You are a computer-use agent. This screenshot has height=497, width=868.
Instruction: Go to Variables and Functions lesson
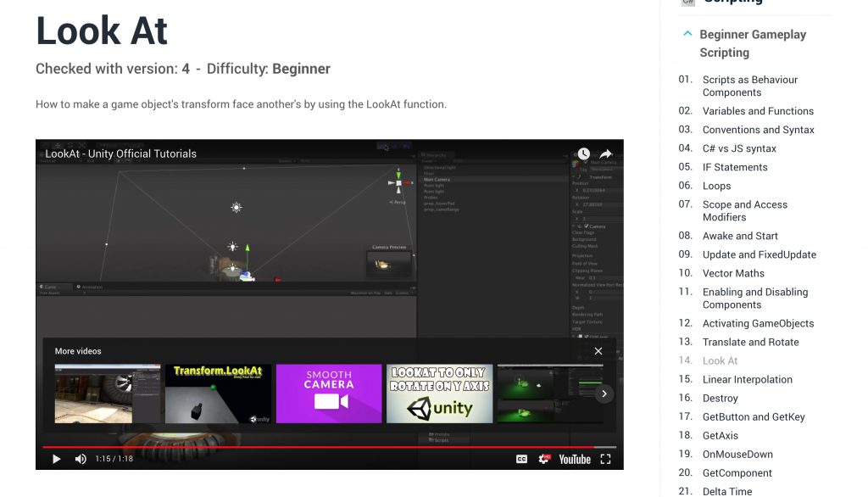[758, 111]
